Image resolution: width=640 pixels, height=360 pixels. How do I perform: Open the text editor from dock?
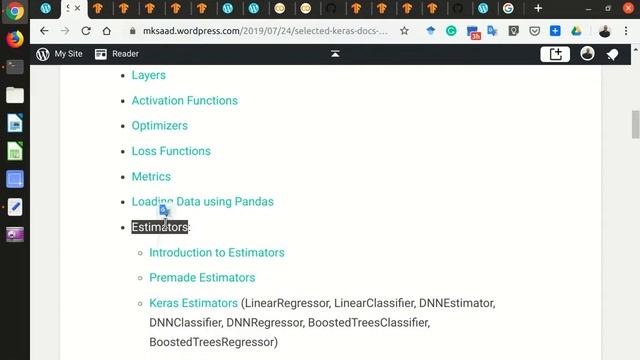[x=15, y=207]
